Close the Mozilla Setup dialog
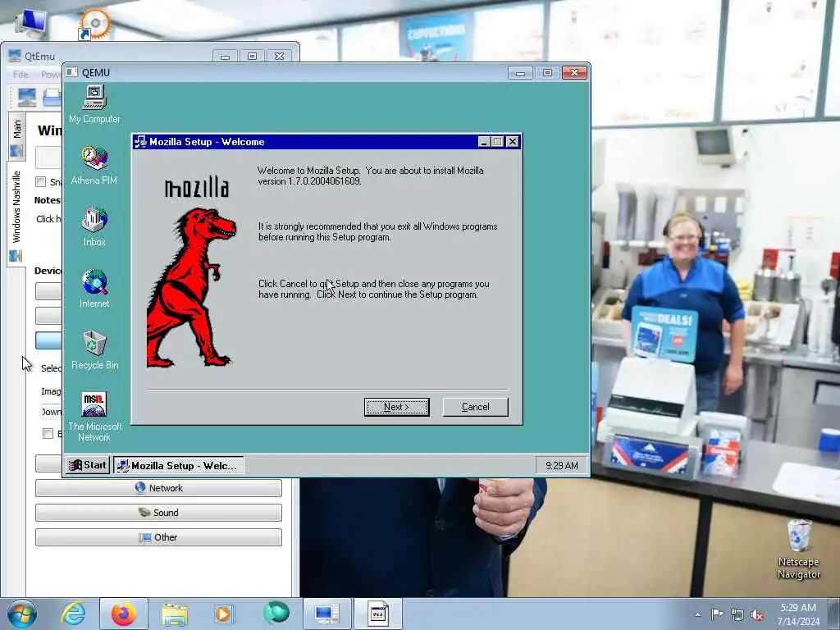840x630 pixels. click(513, 141)
